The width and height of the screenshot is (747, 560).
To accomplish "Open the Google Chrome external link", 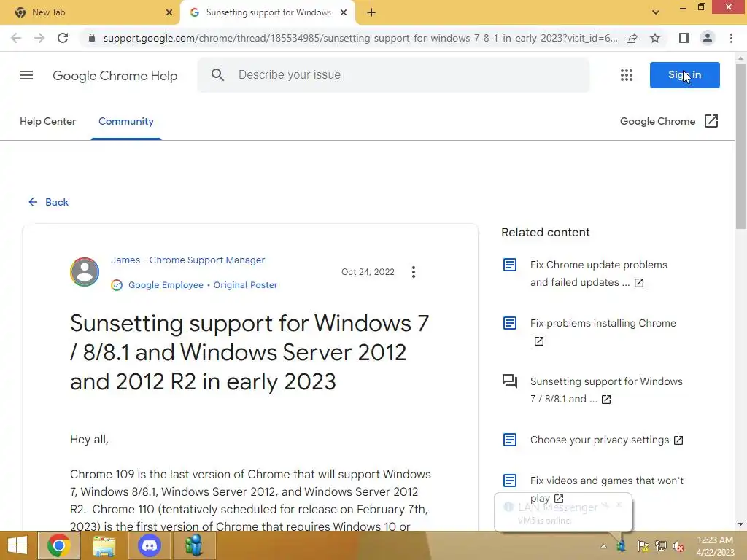I will click(669, 122).
